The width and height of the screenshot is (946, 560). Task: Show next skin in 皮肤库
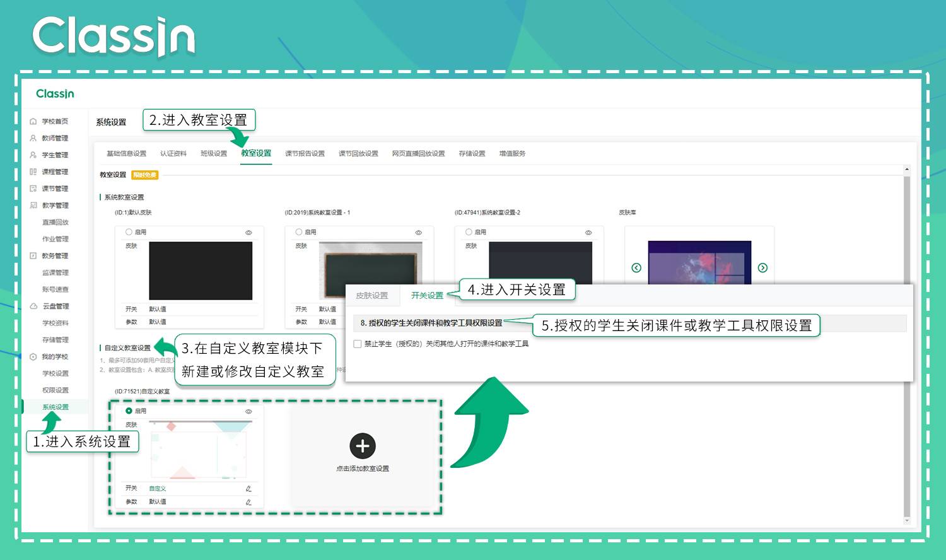click(762, 268)
